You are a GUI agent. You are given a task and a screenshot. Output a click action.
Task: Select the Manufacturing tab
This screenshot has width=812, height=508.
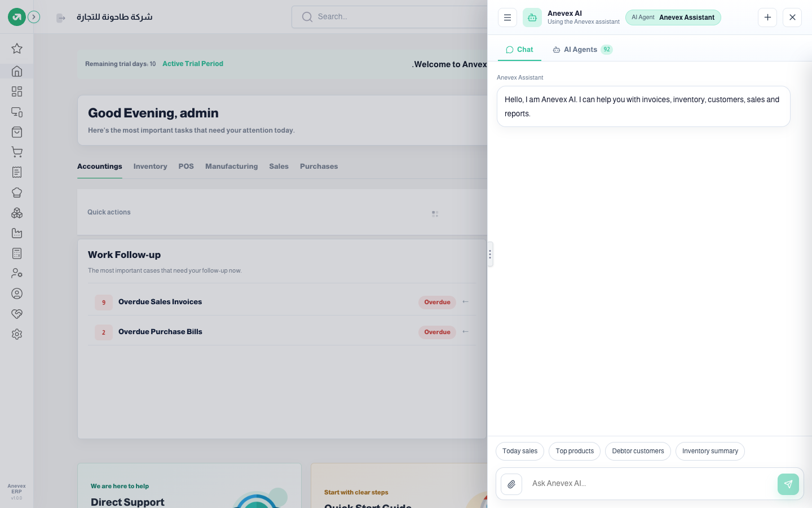click(x=232, y=167)
